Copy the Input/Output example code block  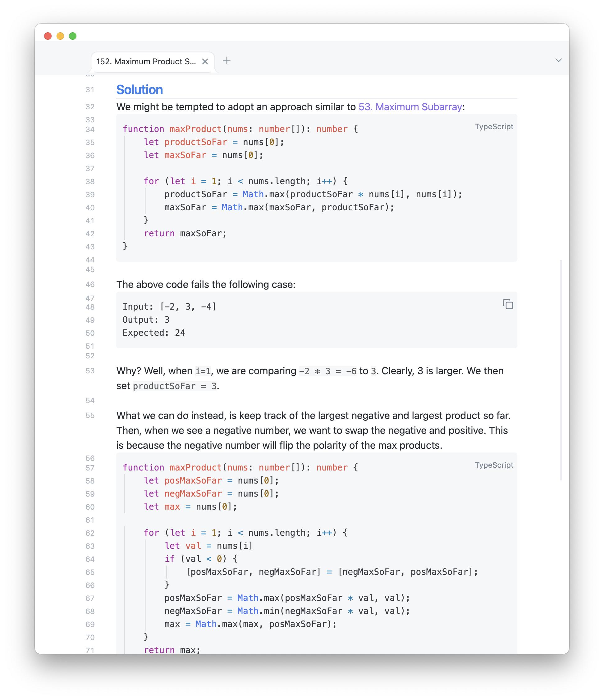[x=508, y=304]
